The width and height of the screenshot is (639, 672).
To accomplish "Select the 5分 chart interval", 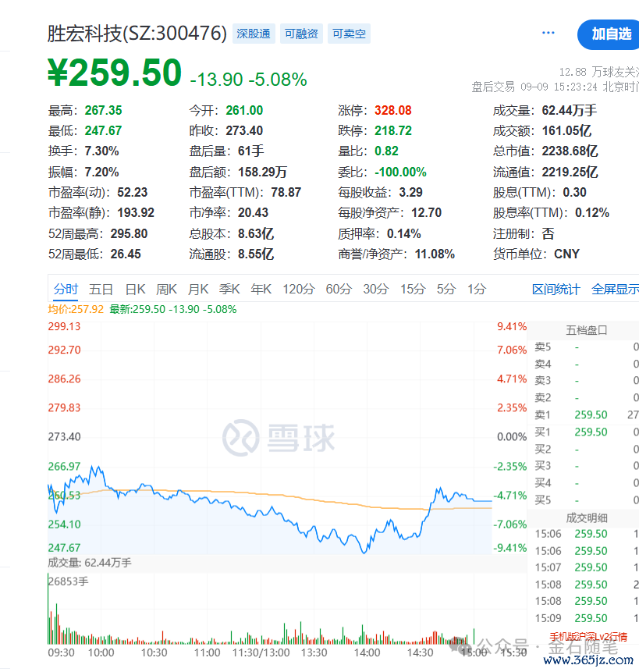I will 446,290.
